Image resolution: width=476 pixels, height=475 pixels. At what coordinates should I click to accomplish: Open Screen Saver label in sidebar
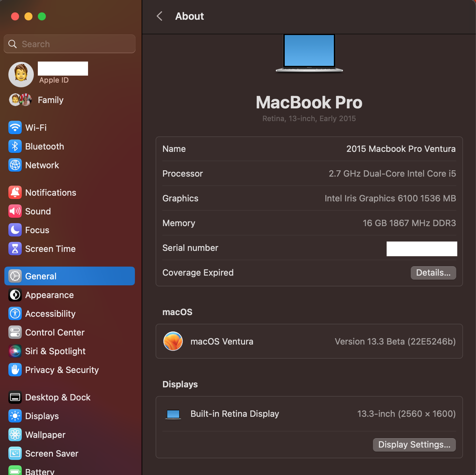click(52, 454)
